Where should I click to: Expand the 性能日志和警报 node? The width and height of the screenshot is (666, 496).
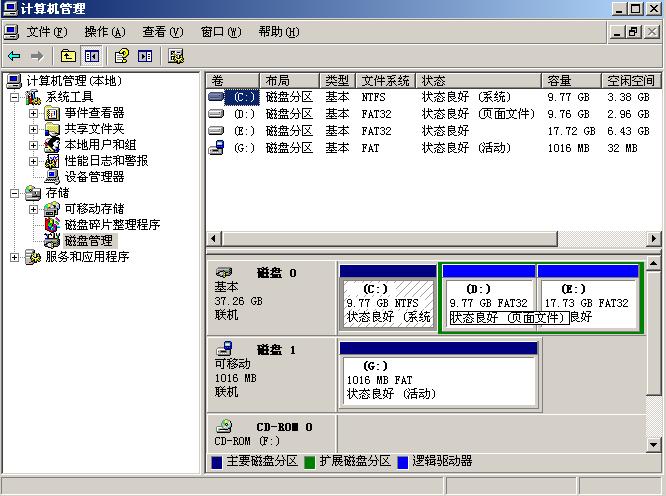(34, 161)
